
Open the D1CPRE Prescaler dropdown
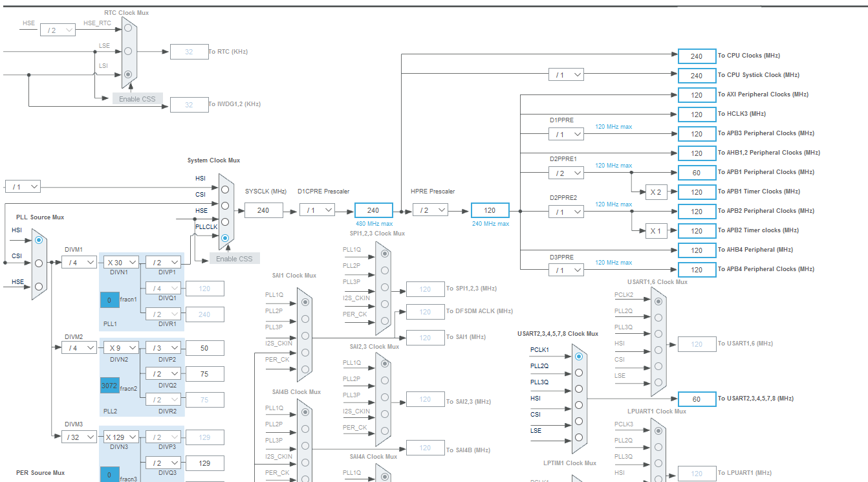click(317, 210)
